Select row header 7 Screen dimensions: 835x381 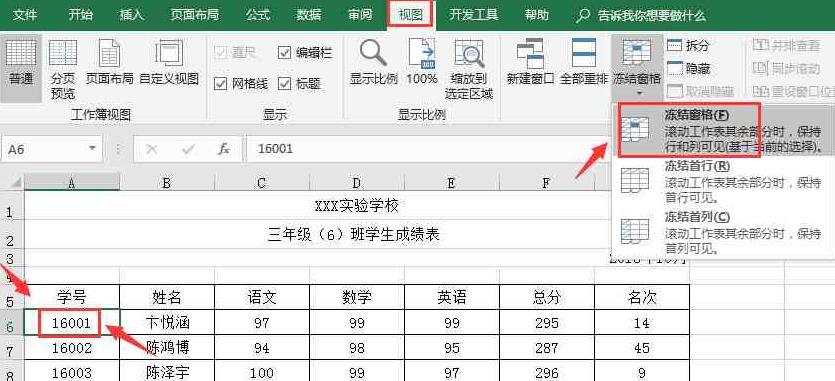[x=11, y=349]
